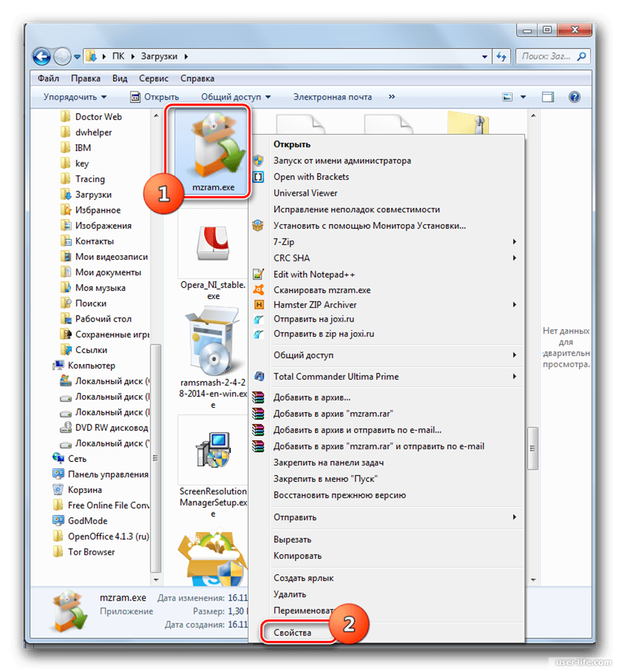Open the recent pages dropdown arrow
This screenshot has width=619, height=672.
pyautogui.click(x=77, y=57)
